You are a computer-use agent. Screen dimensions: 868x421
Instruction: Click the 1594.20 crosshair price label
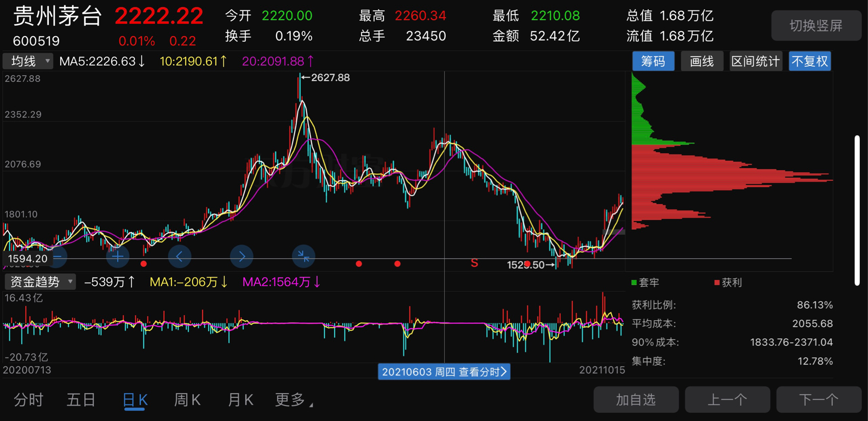pyautogui.click(x=27, y=258)
